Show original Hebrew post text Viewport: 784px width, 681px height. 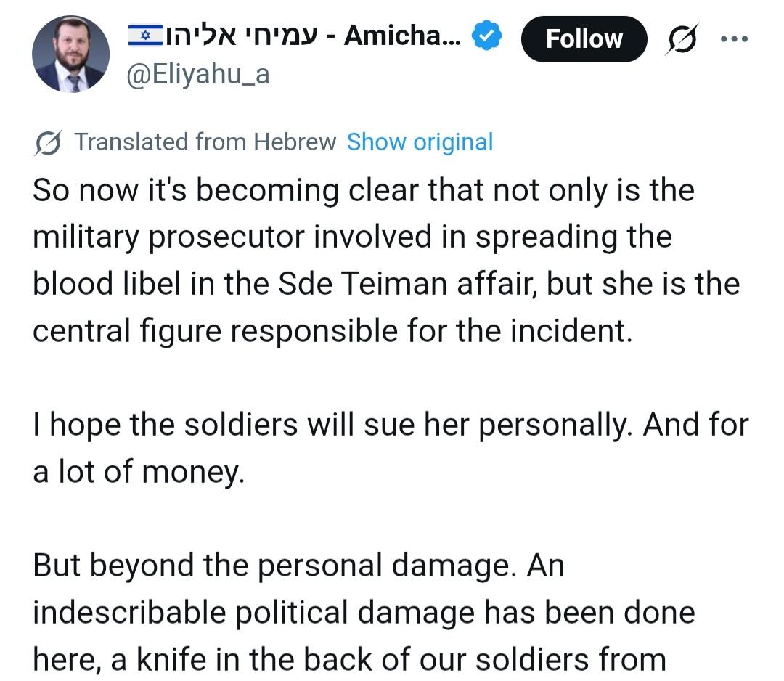pos(420,142)
